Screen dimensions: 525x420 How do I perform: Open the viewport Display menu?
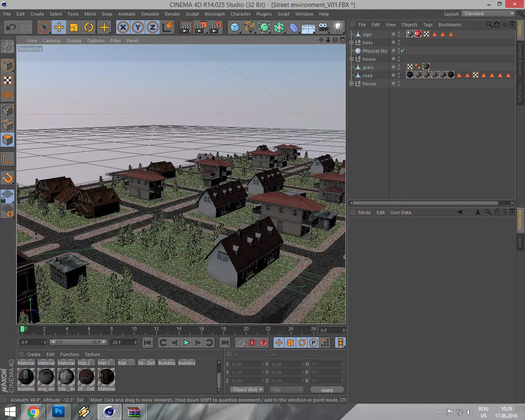pos(74,41)
